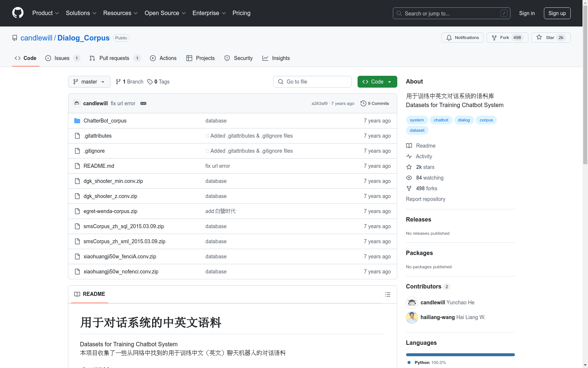Click the chatbot topic tag
This screenshot has width=588, height=368.
441,120
